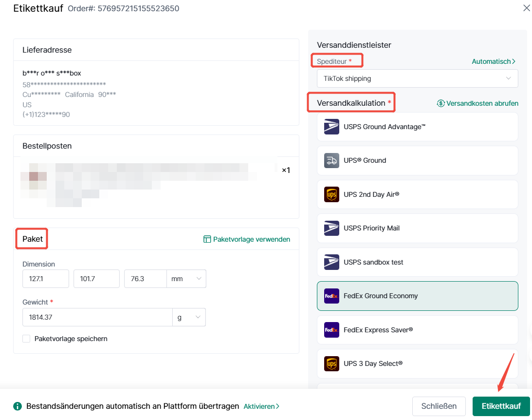Click the UPS 2nd Day Air logo
This screenshot has height=420, width=532.
(x=331, y=194)
